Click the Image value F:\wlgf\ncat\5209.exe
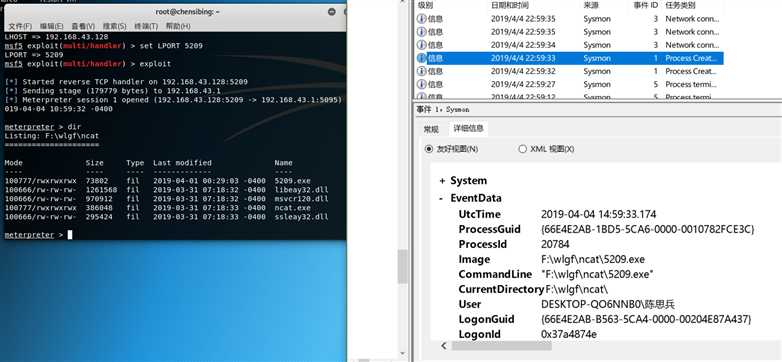 (x=593, y=259)
